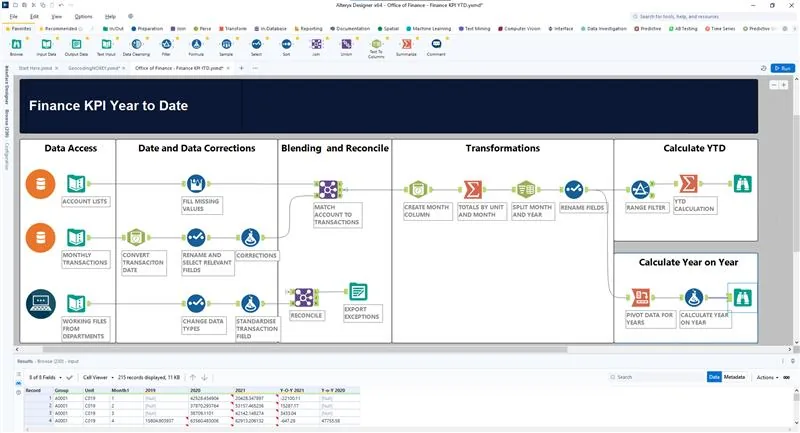800x433 pixels.
Task: Open the Cell Viewer dropdown
Action: 98,377
